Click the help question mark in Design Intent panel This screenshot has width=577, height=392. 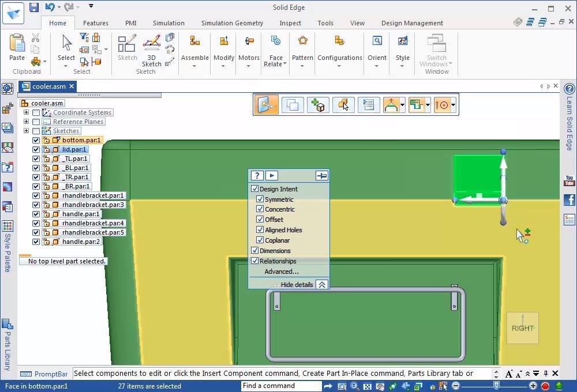(x=257, y=175)
